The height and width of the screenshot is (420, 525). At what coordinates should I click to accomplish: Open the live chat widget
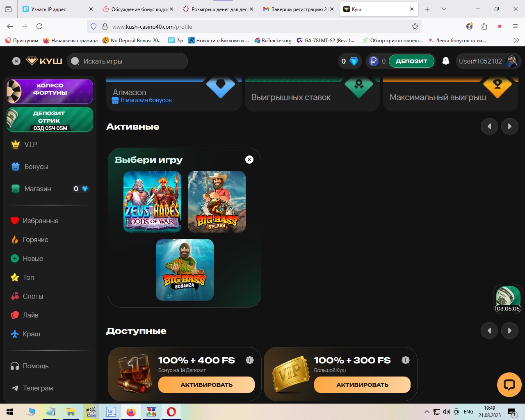point(509,385)
